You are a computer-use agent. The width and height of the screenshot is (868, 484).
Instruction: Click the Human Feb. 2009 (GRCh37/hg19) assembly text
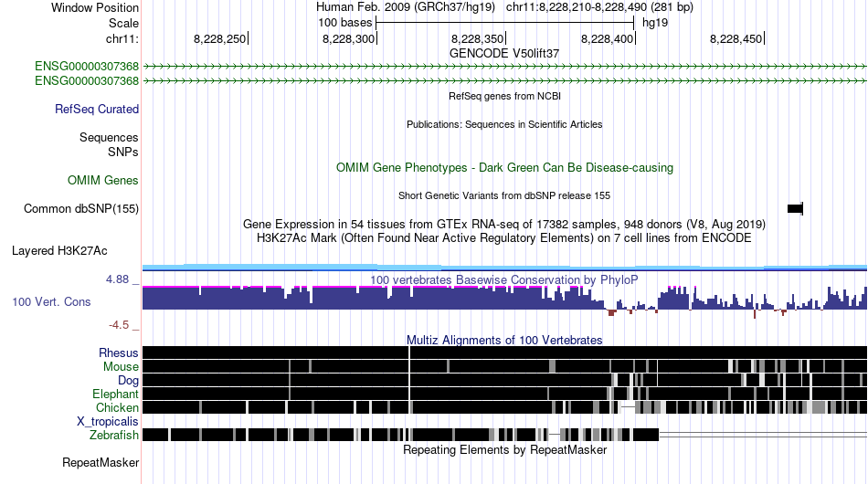405,7
